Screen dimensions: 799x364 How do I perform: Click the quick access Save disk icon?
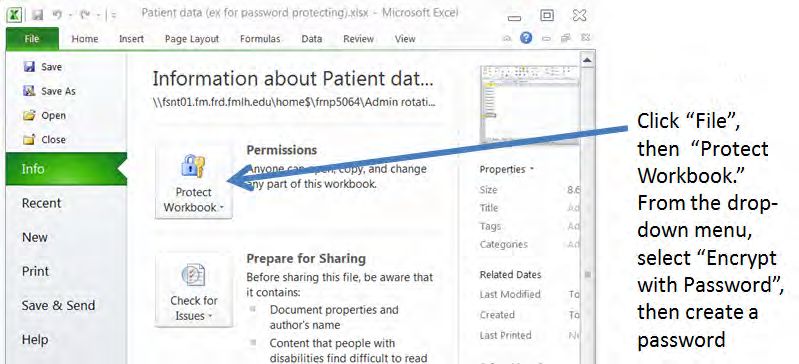(x=37, y=15)
